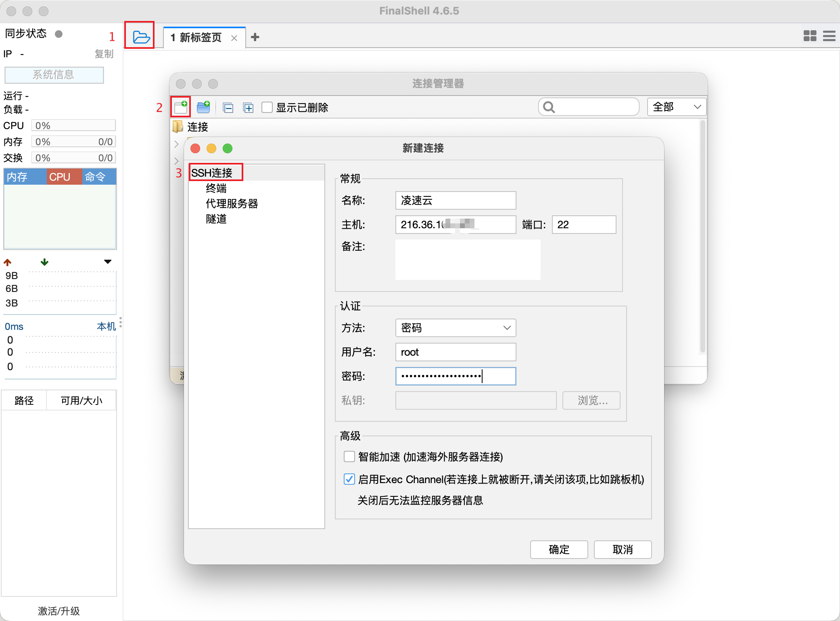Image resolution: width=840 pixels, height=621 pixels.
Task: Click the search magnifier in connection manager
Action: (549, 107)
